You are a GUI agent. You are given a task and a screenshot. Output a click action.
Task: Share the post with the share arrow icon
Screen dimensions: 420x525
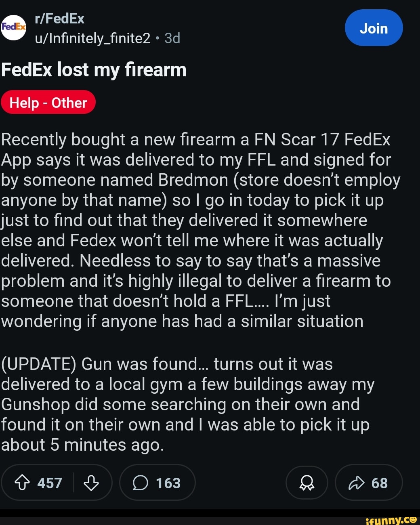point(357,483)
